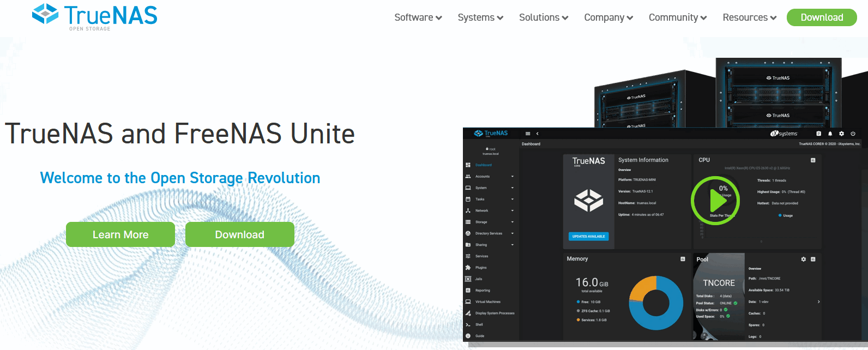Click the orange Services legend dot
The image size is (868, 350).
[x=578, y=320]
